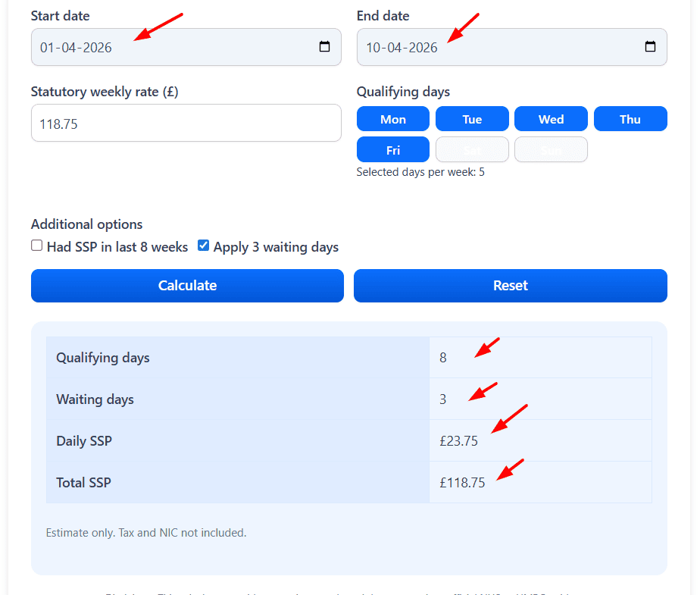This screenshot has width=700, height=595.
Task: Click the Start date field
Action: (x=174, y=47)
